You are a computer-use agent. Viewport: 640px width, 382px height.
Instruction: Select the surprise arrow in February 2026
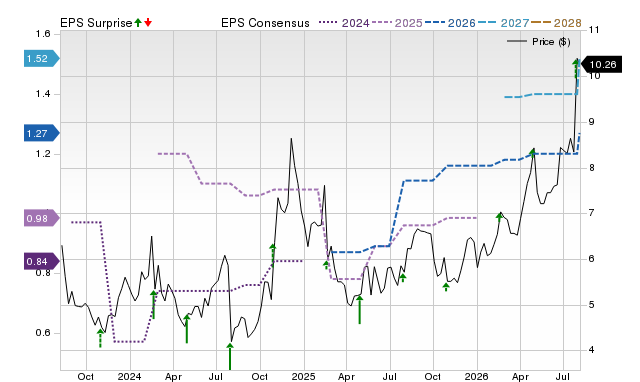[x=500, y=217]
